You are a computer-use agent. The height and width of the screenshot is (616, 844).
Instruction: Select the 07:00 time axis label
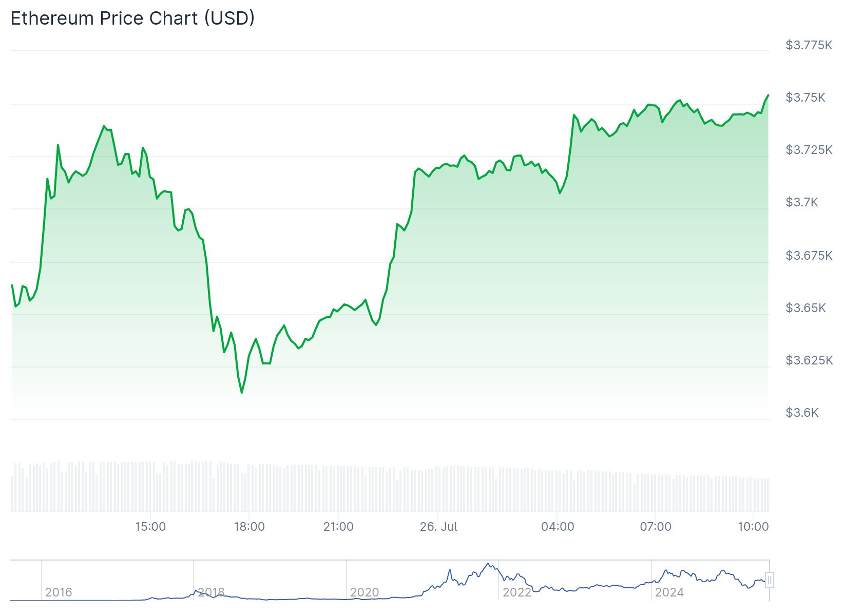(x=656, y=527)
